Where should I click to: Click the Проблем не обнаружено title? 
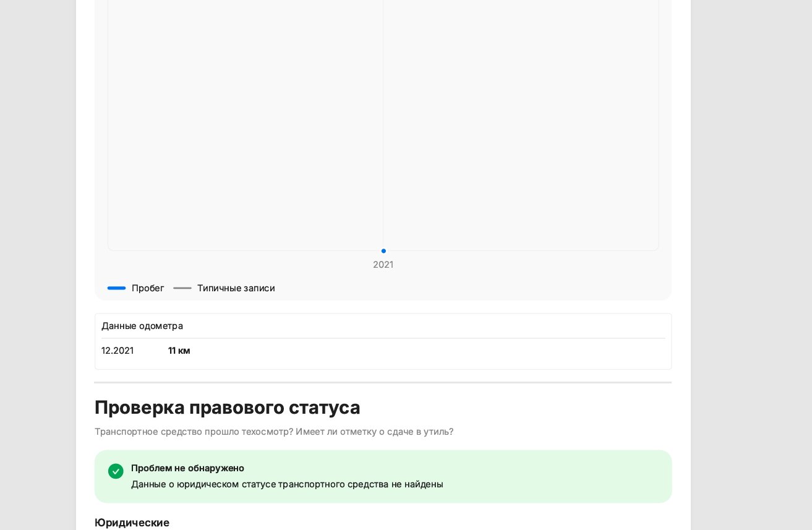pyautogui.click(x=187, y=468)
